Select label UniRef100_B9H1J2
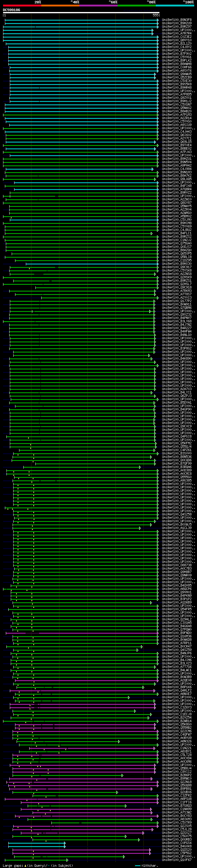The width and height of the screenshot is (197, 868). (x=177, y=101)
